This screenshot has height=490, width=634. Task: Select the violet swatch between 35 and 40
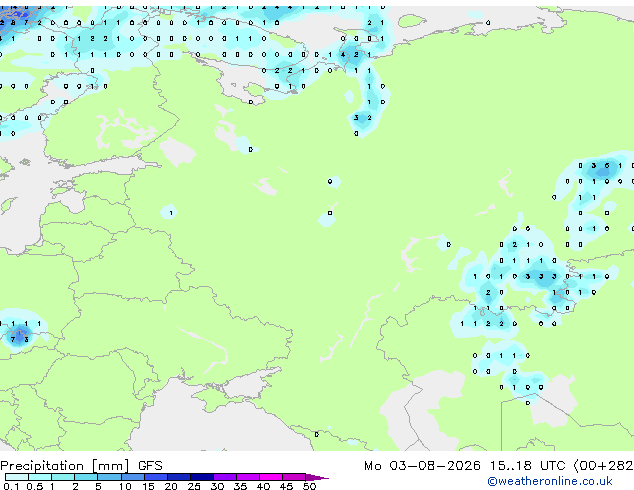248,477
